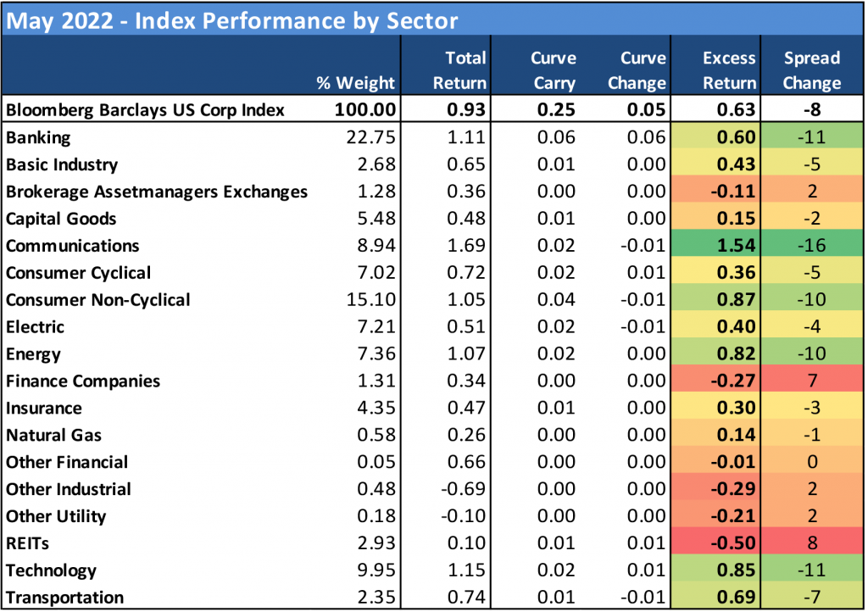This screenshot has height=612, width=868.
Task: Select the 'Brokerage Assetmanagers Exchanges' row label
Action: click(157, 192)
